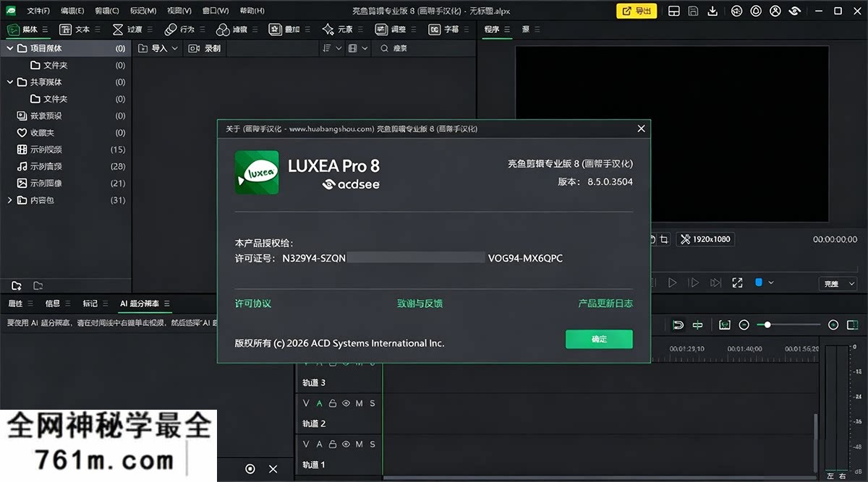This screenshot has height=482, width=868.
Task: Switch to the 属性 properties tab
Action: [x=15, y=304]
